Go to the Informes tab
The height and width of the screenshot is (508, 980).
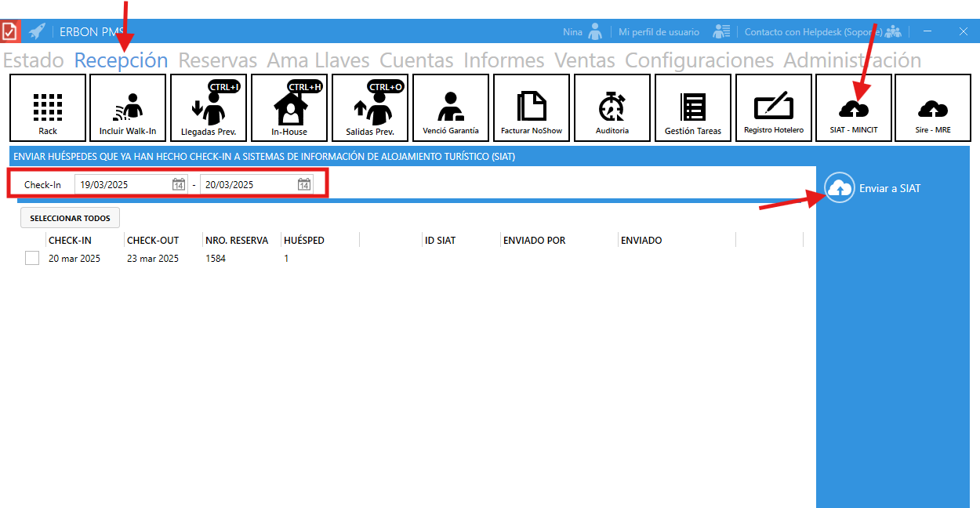point(503,60)
